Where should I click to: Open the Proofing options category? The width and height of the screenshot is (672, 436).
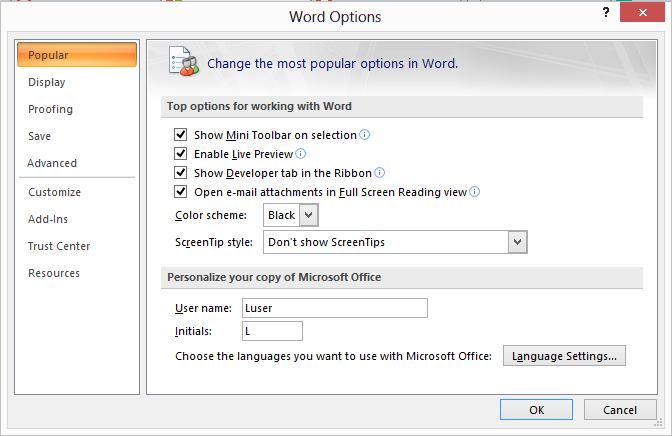[50, 109]
